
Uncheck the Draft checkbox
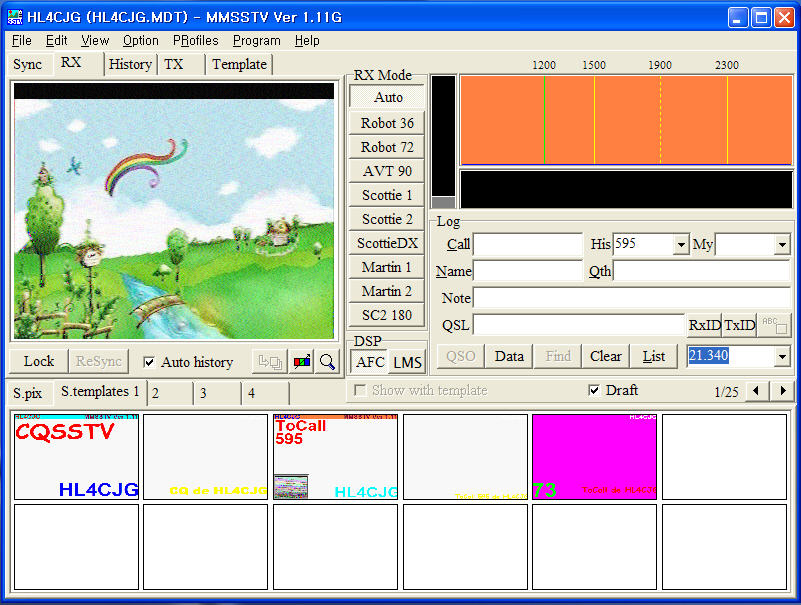tap(595, 390)
